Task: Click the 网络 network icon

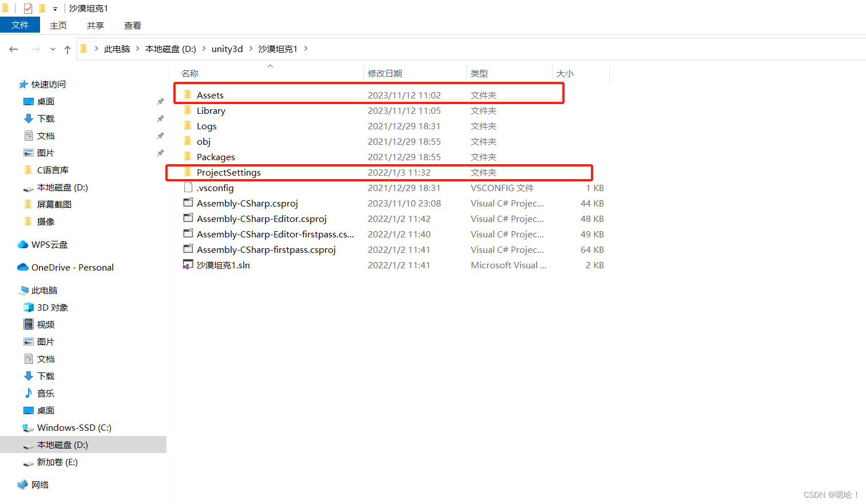Action: click(x=23, y=485)
